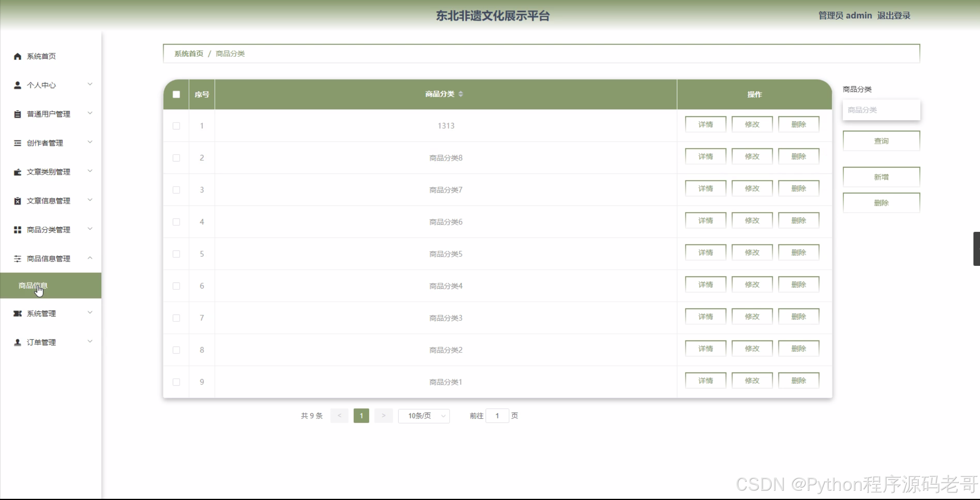This screenshot has height=500, width=980.
Task: Toggle the select-all checkbox in table header
Action: click(x=176, y=94)
